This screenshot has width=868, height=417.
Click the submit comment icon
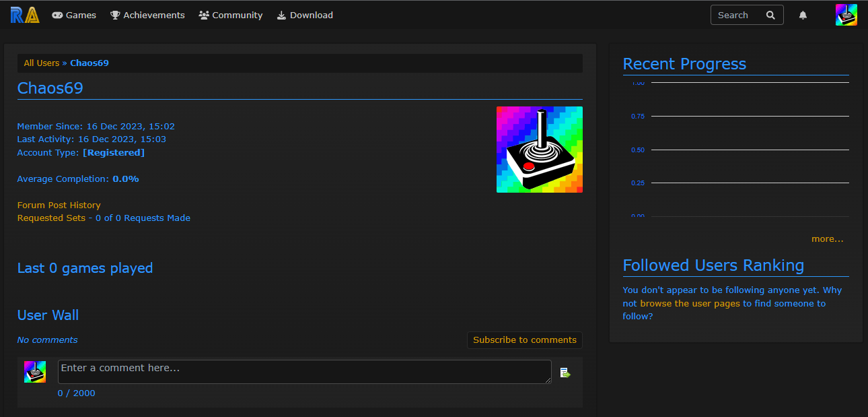pyautogui.click(x=565, y=373)
